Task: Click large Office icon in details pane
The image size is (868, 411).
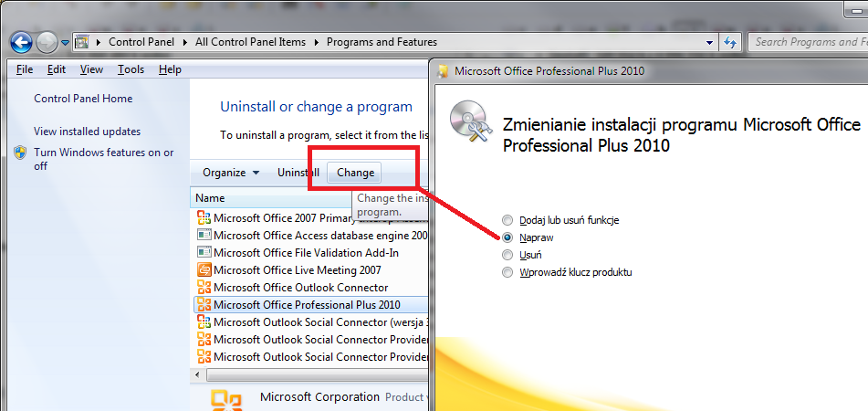Action: (226, 401)
